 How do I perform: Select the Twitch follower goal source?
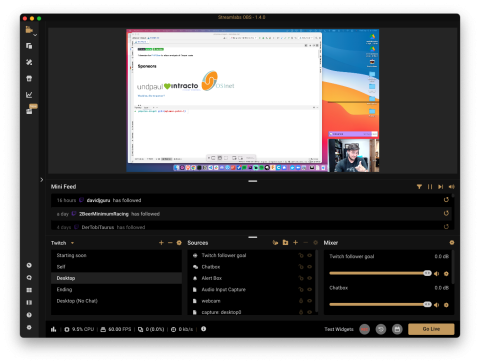tap(251, 255)
